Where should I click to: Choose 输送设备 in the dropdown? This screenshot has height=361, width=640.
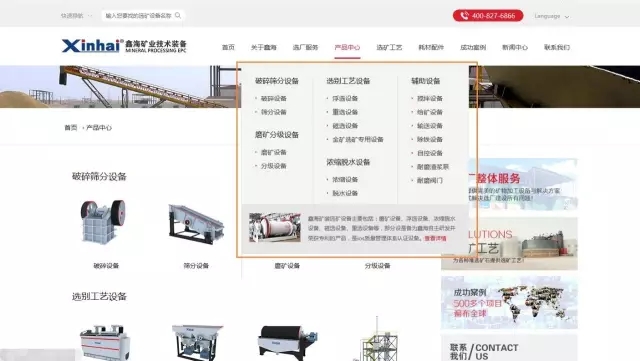click(429, 126)
